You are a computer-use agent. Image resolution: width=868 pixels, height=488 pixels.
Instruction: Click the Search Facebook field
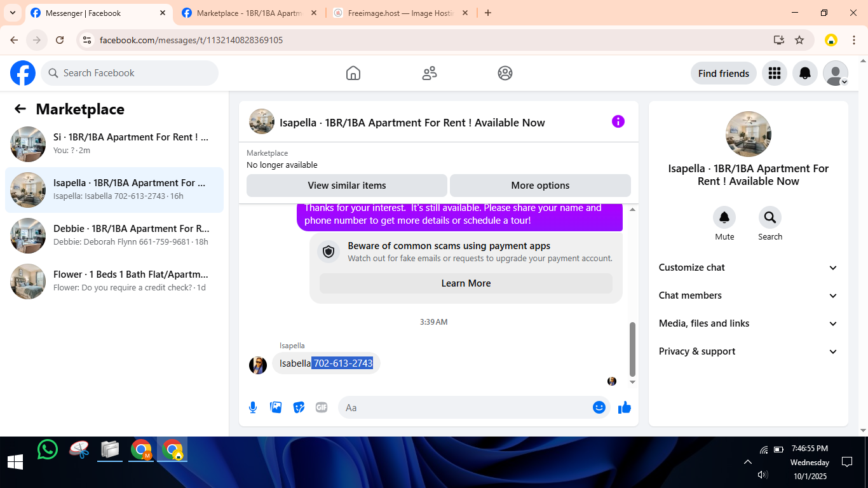[x=130, y=73]
